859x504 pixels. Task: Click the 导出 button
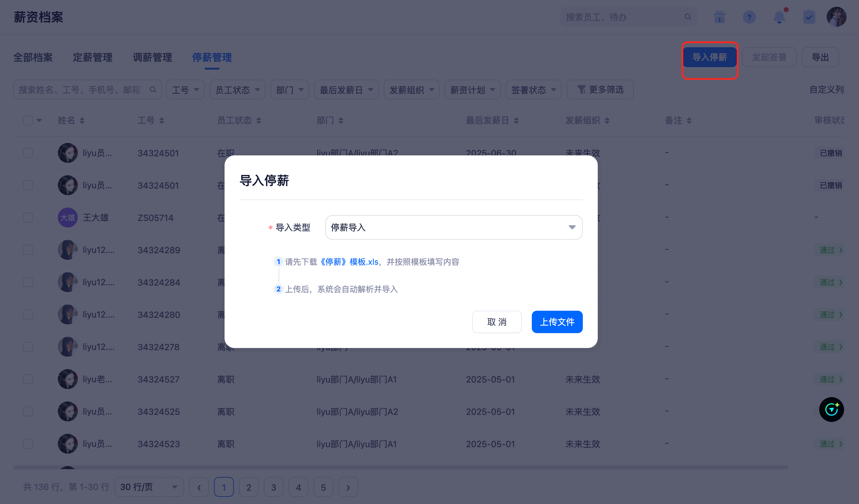pos(820,57)
